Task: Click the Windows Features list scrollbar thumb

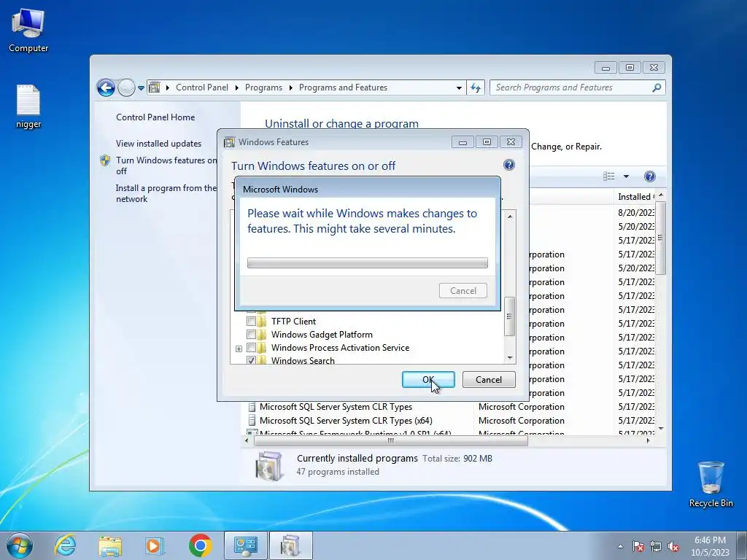Action: [509, 316]
